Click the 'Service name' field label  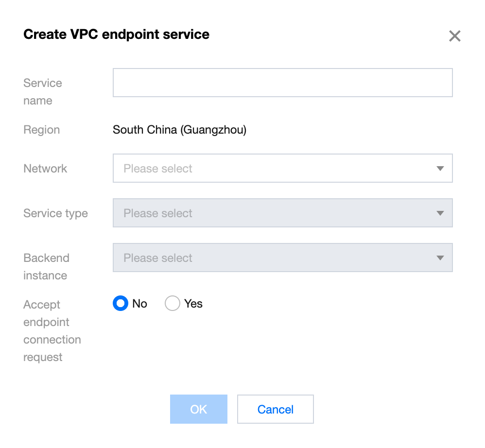tap(43, 92)
